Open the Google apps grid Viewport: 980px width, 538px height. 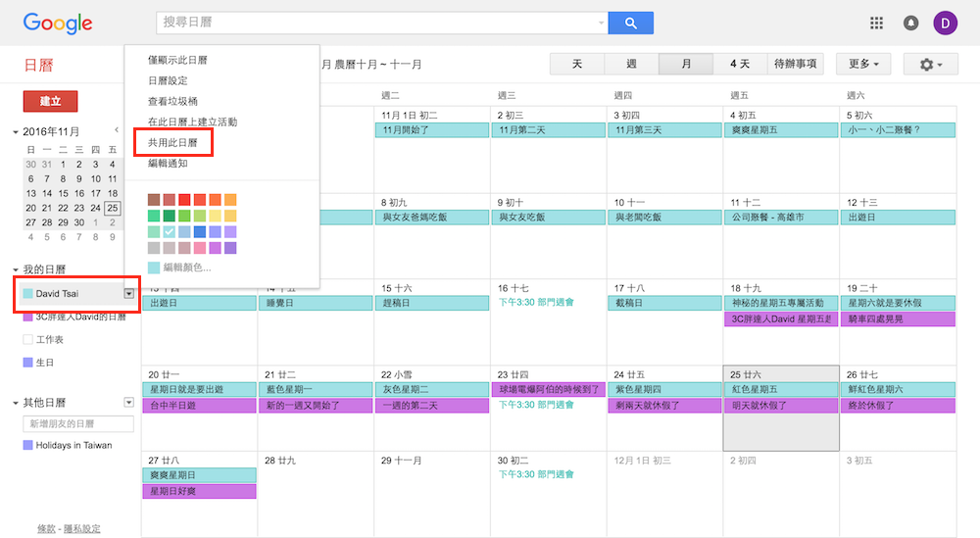[x=876, y=23]
